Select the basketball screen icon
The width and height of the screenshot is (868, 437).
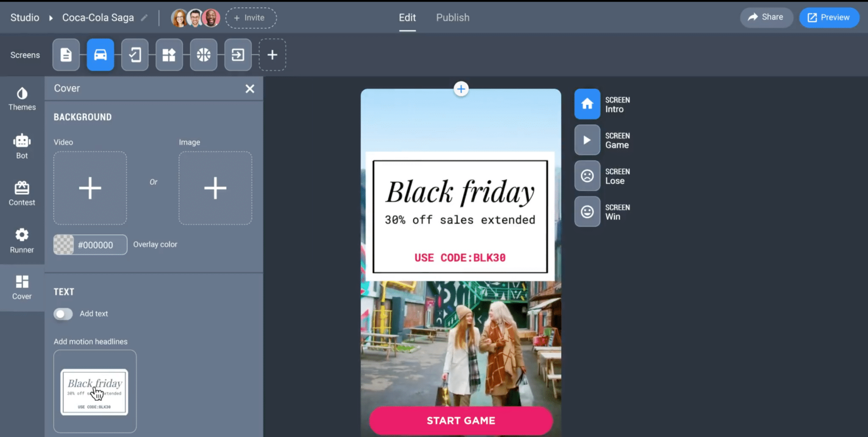(203, 55)
